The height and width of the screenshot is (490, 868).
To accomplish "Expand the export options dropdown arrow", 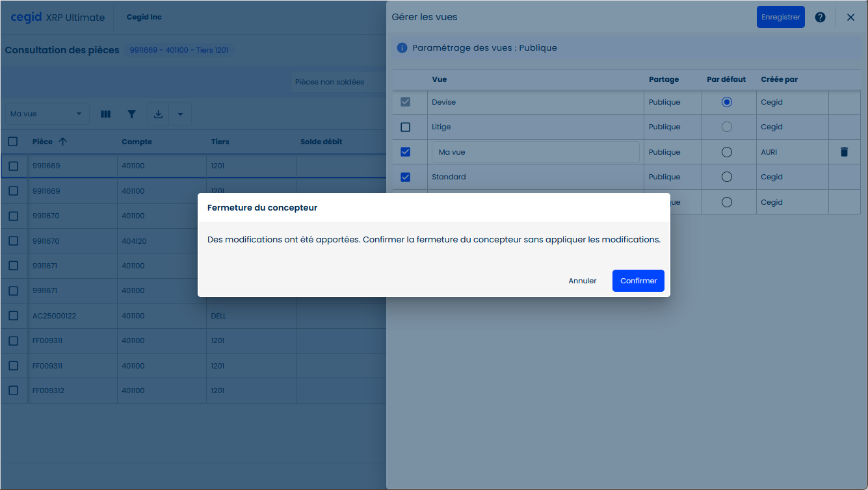I will (x=180, y=114).
